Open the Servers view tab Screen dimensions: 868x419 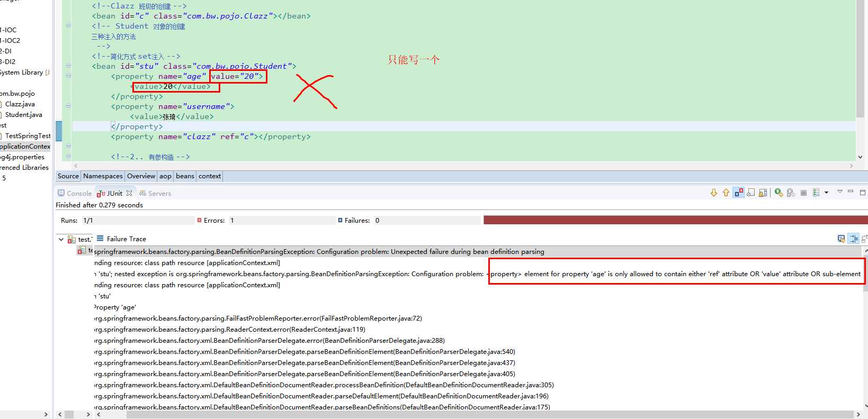point(155,193)
